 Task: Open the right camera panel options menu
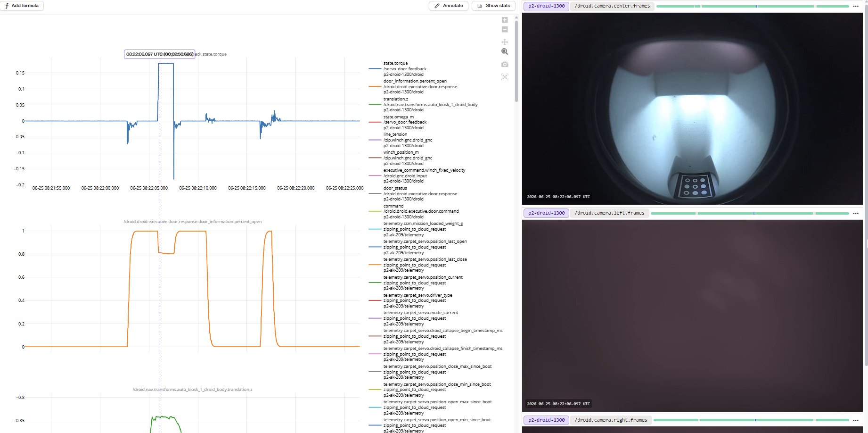[x=856, y=420]
